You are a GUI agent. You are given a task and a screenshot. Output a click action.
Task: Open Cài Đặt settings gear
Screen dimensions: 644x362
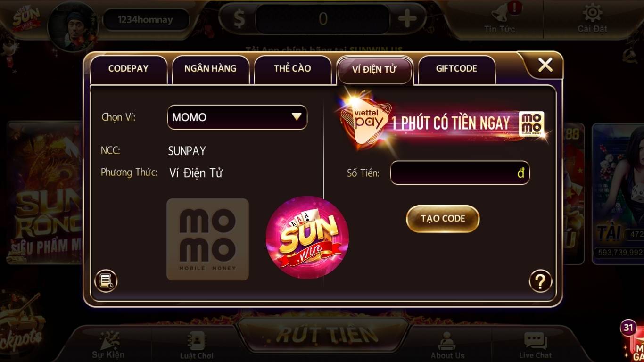[x=593, y=13]
